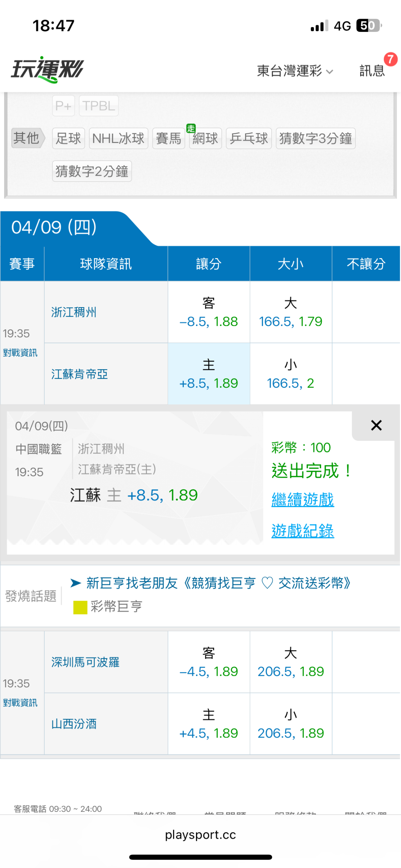Image resolution: width=401 pixels, height=868 pixels.
Task: Click the yellow square beside 彩幣巨亨
Action: pos(80,607)
